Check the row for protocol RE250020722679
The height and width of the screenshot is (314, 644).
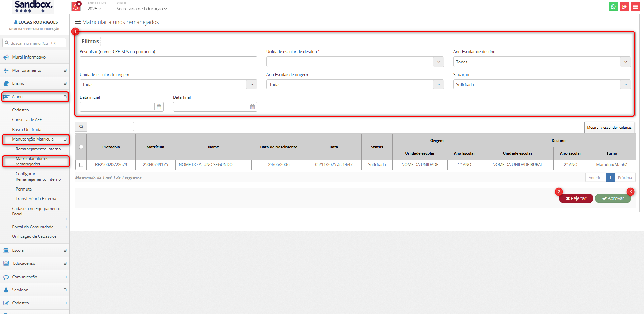point(81,165)
